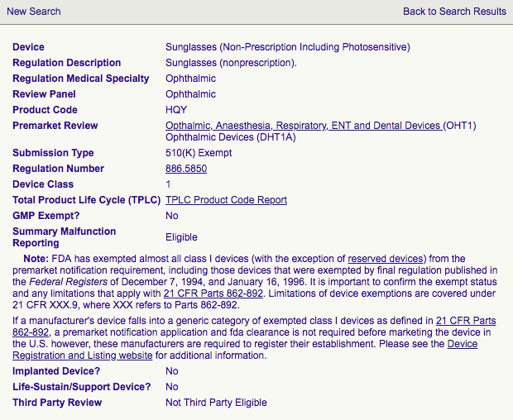Viewport: 513px width, 420px height.
Task: Click the Submission Type 510(K) Exempt value
Action: [199, 153]
